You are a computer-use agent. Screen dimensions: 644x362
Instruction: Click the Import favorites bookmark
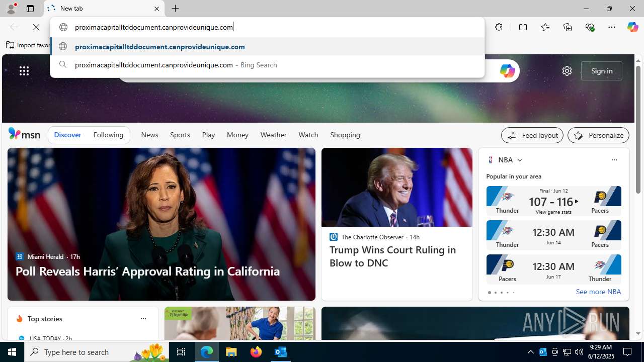pos(28,45)
